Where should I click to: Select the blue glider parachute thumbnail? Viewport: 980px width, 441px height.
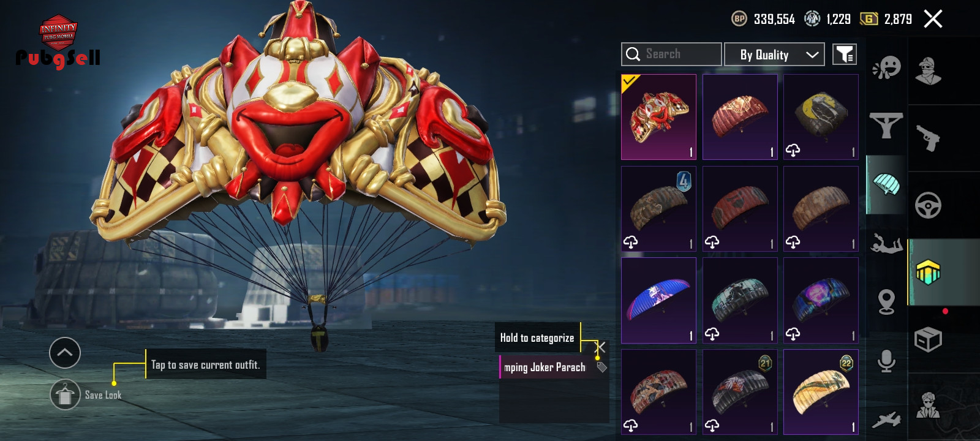coord(658,300)
